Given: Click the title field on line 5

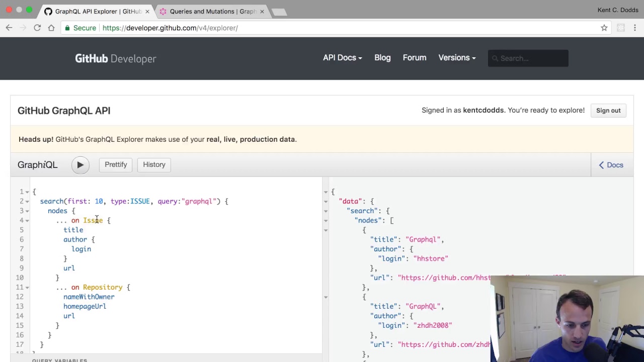Looking at the screenshot, I should (x=73, y=230).
